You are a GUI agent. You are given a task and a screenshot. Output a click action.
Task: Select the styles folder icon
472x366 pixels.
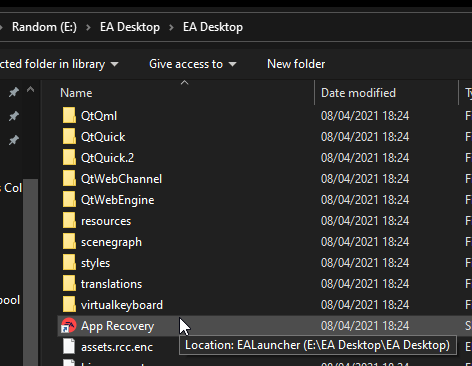pyautogui.click(x=69, y=263)
